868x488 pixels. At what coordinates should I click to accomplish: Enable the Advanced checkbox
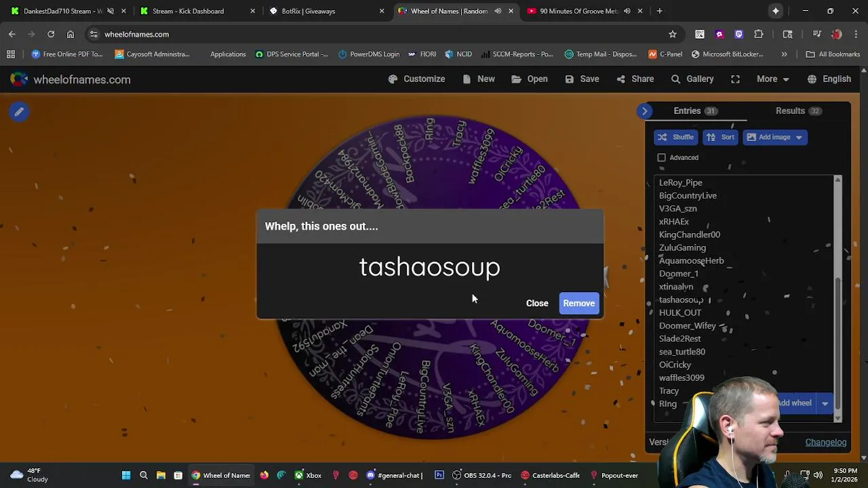(x=662, y=157)
